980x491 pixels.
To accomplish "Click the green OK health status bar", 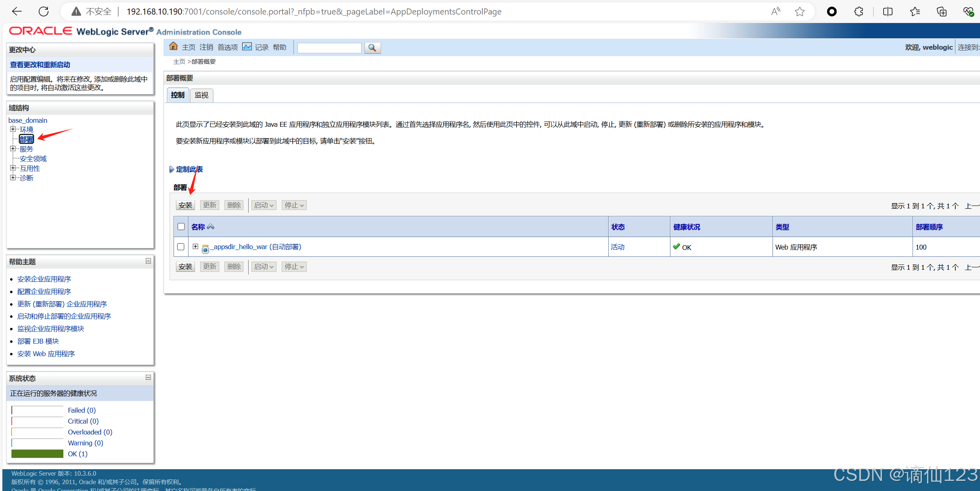I will [x=37, y=453].
